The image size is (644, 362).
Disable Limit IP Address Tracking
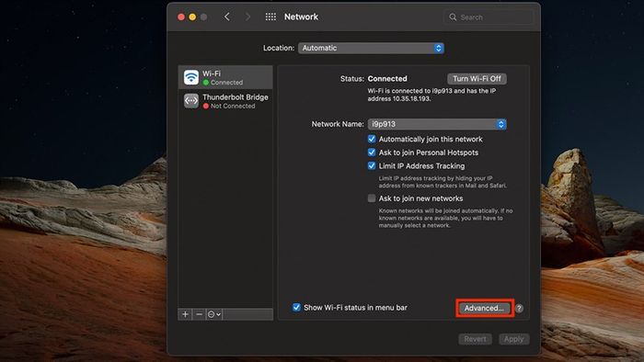(372, 166)
